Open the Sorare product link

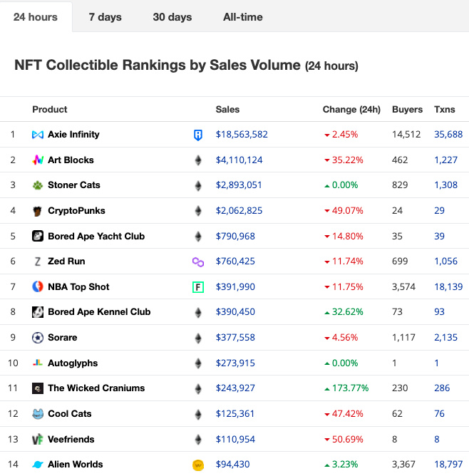pos(63,338)
